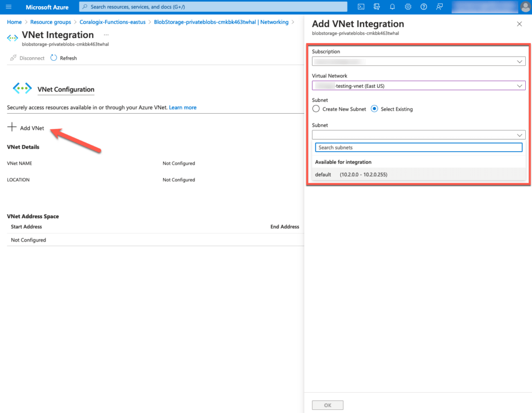Viewport: 532px width, 413px height.
Task: Click the VNet Integration title icon
Action: pyautogui.click(x=12, y=38)
